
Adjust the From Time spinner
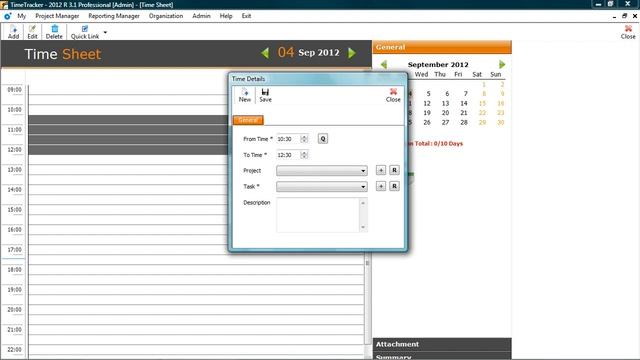coord(304,139)
